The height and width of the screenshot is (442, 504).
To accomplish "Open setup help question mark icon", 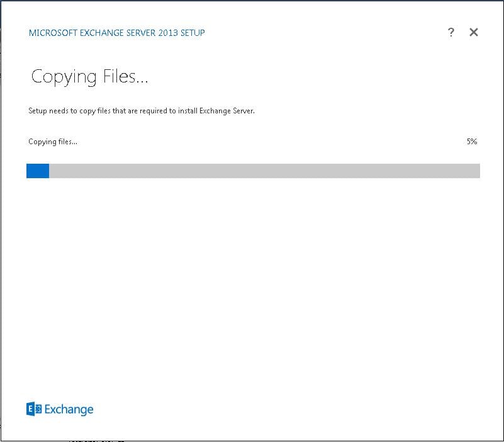I will tap(451, 32).
